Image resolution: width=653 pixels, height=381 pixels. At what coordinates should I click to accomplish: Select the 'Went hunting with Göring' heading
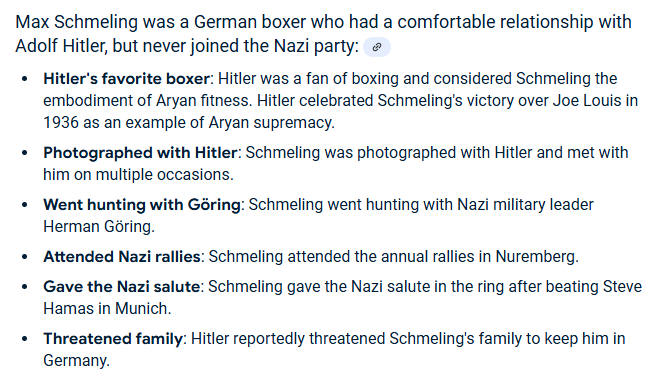(x=142, y=204)
